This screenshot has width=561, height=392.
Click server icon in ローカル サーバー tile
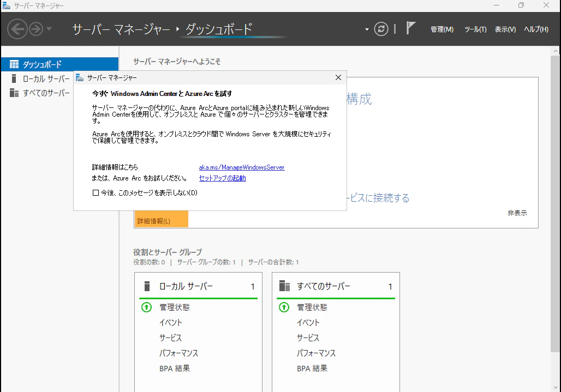coord(147,286)
